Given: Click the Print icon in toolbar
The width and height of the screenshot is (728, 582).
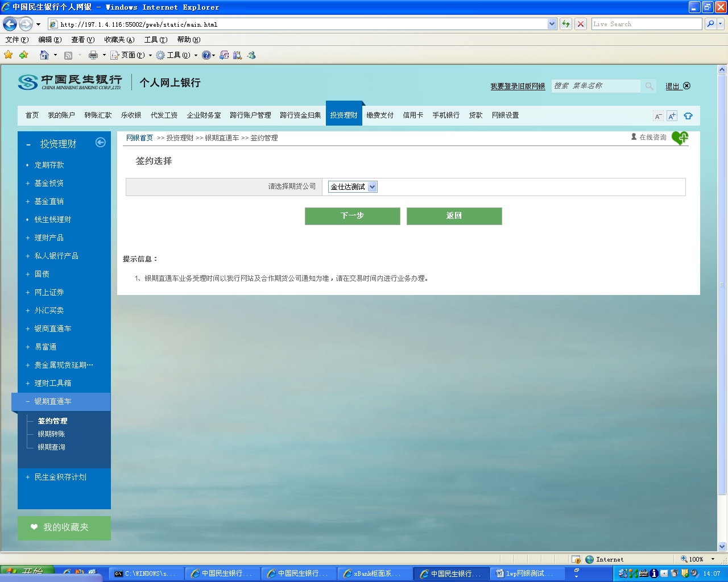Looking at the screenshot, I should coord(93,55).
